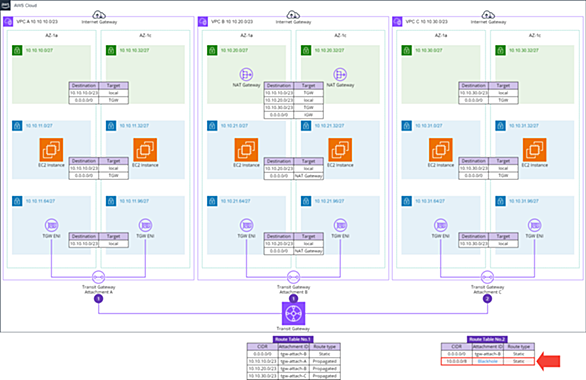Image resolution: width=586 pixels, height=380 pixels.
Task: Click the 'NAT Gateway' target in VPC B TGW ENI route table
Action: (x=308, y=251)
